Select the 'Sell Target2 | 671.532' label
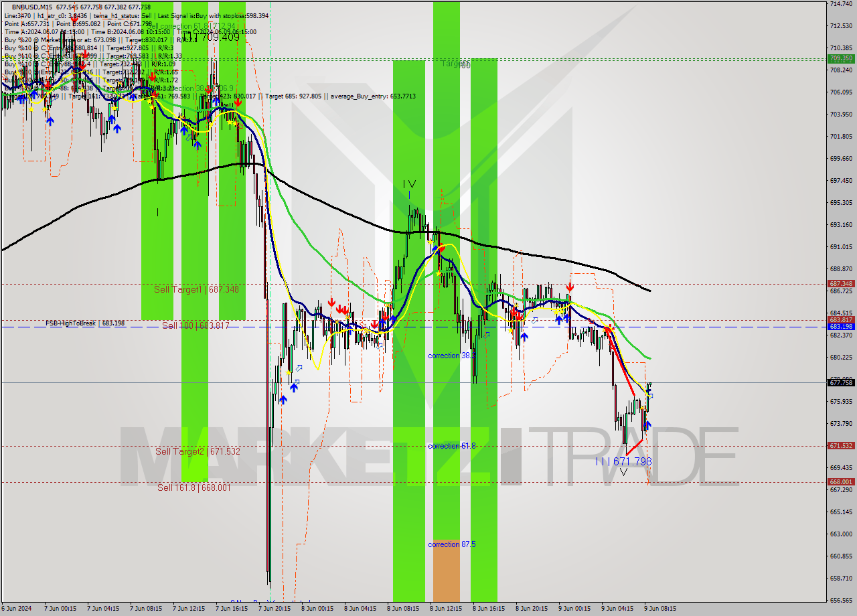Viewport: 857px width, 616px height. tap(198, 451)
